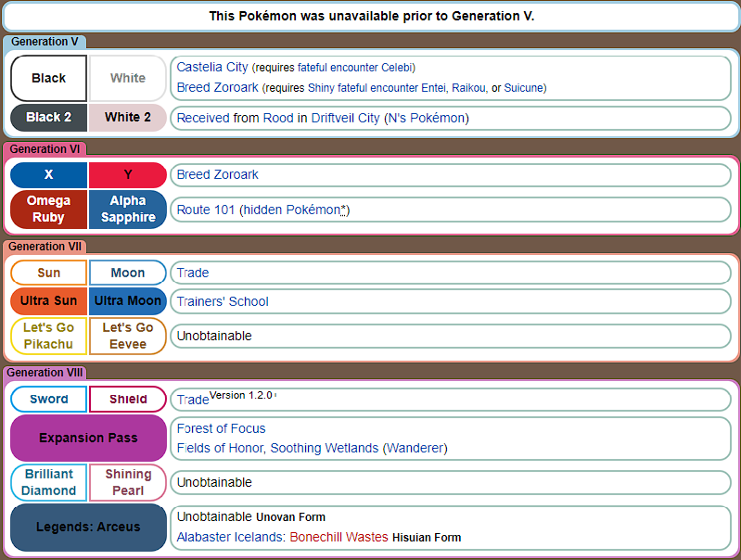Click the Version 1.2.0 superscript note

pos(241,396)
